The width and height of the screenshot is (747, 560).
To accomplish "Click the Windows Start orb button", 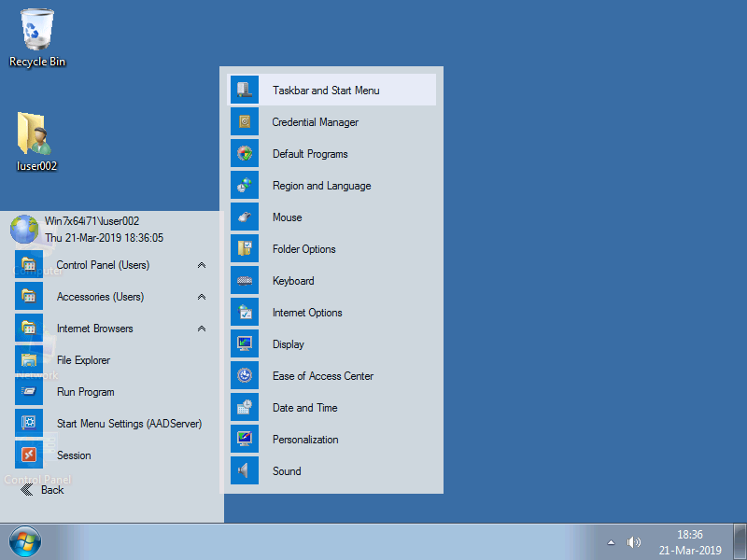I will pos(25,541).
